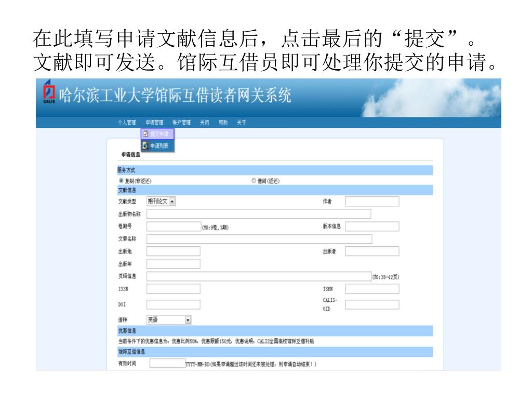Click the 馆际互借信息 section header
The image size is (532, 399).
click(x=275, y=352)
